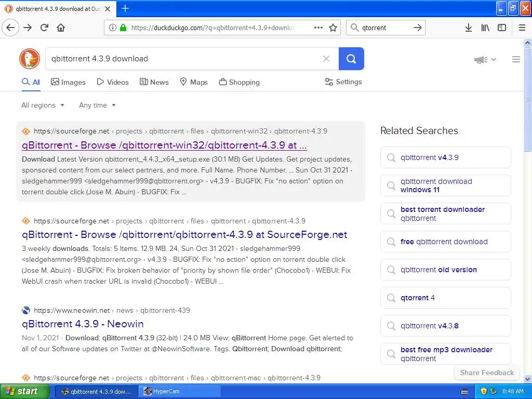Search related qbittorrent download windows 11
This screenshot has width=532, height=399.
point(445,185)
